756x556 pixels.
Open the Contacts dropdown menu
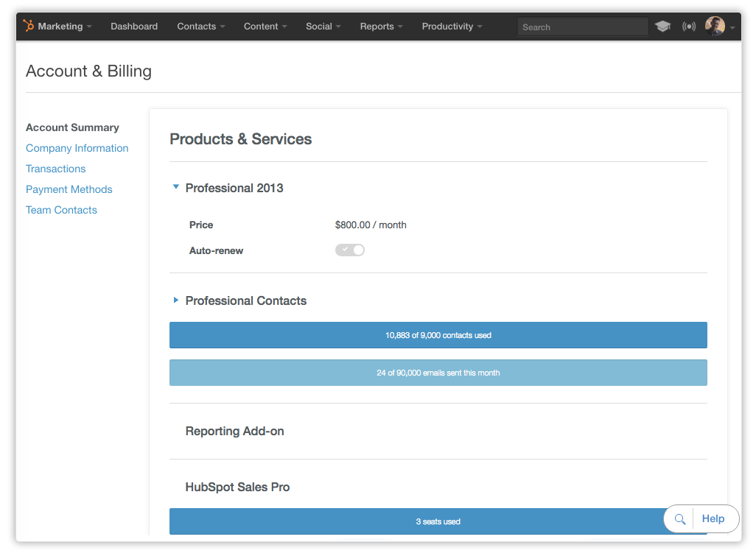(201, 27)
